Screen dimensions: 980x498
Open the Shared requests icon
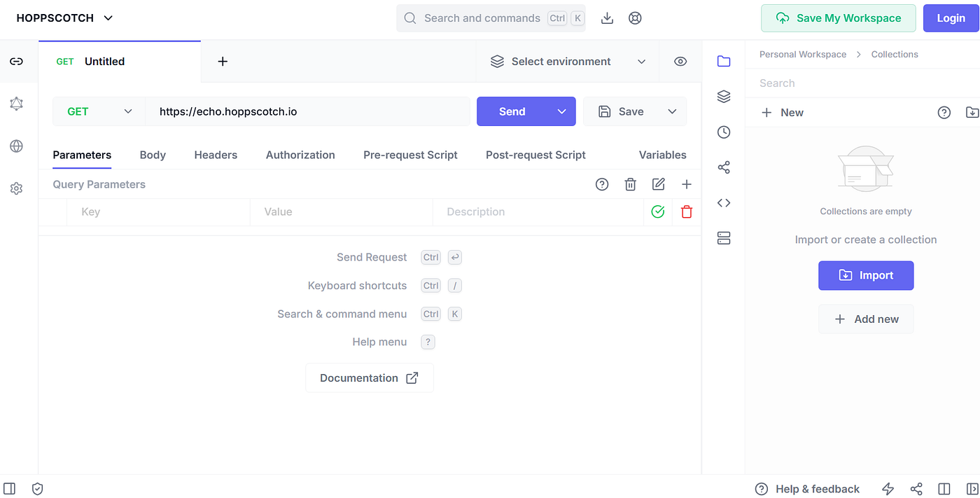(x=724, y=167)
